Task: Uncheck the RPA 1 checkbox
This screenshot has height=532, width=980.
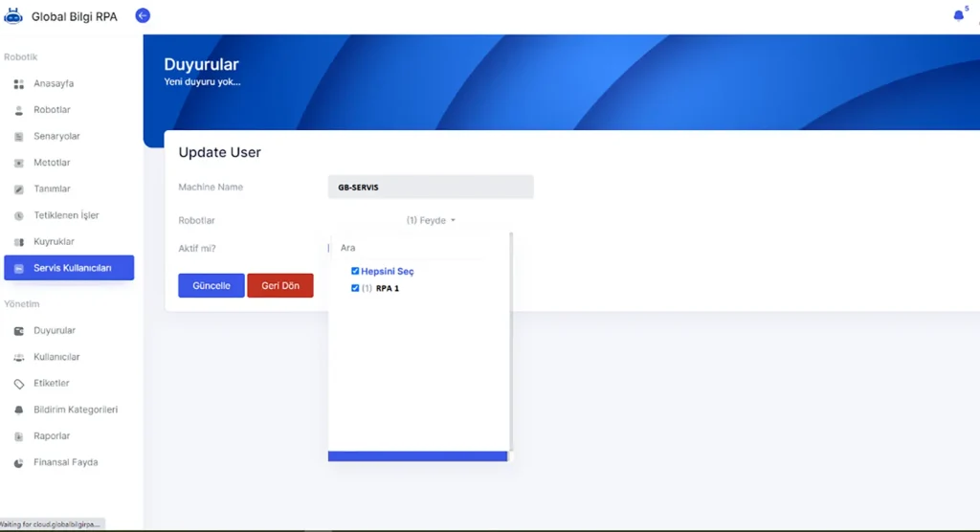Action: click(x=355, y=288)
